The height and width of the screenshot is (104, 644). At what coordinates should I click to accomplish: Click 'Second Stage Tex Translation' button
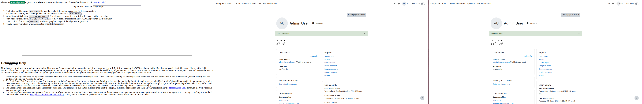40,19
